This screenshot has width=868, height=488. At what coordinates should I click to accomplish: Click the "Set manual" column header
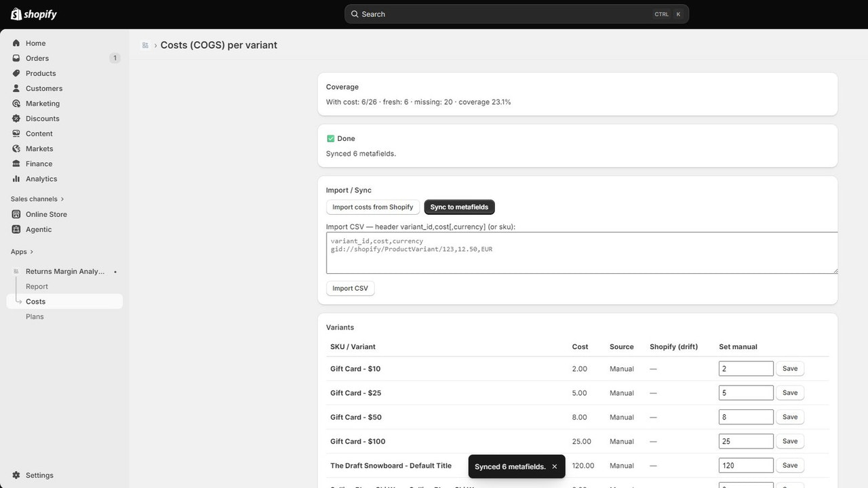[738, 346]
